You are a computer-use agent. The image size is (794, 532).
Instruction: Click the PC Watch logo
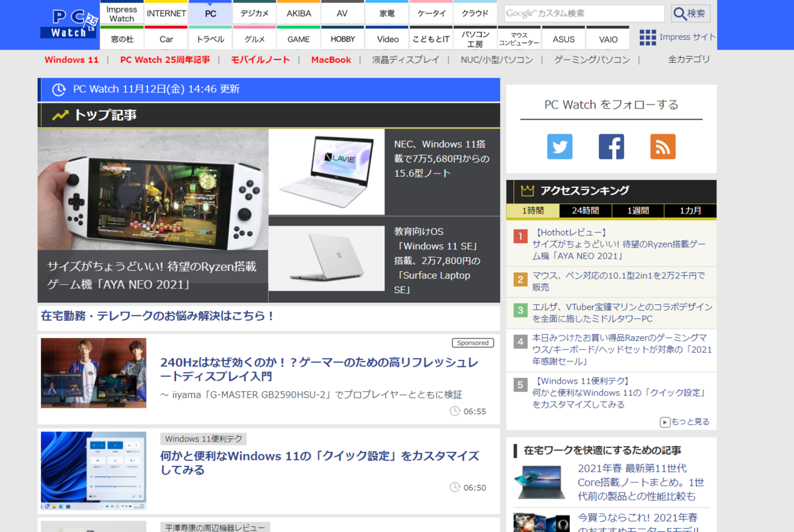(69, 24)
